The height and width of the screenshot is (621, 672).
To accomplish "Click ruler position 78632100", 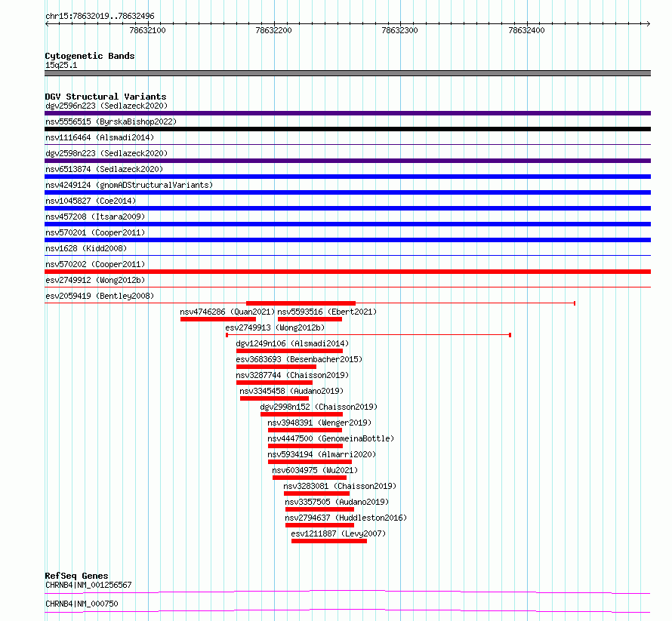I will pos(147,30).
